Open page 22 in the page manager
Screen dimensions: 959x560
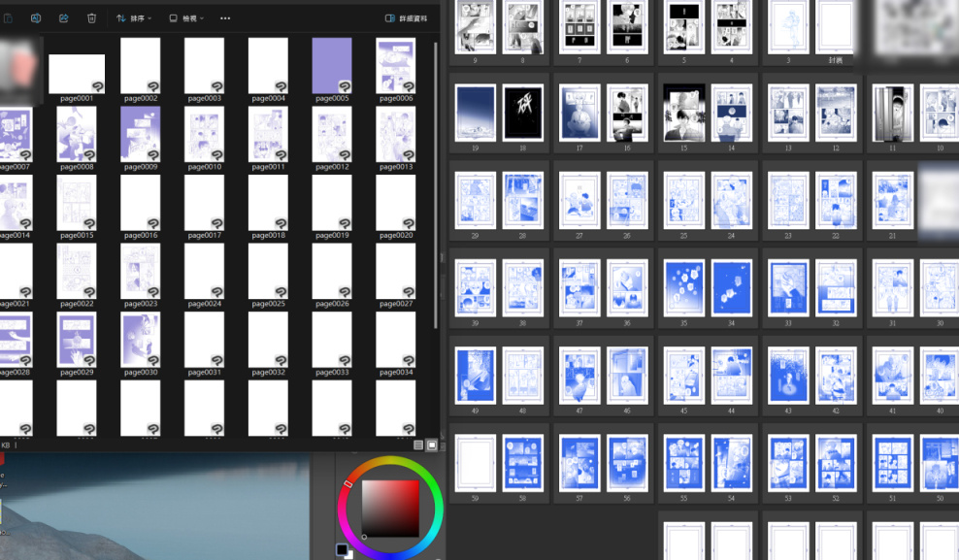836,201
